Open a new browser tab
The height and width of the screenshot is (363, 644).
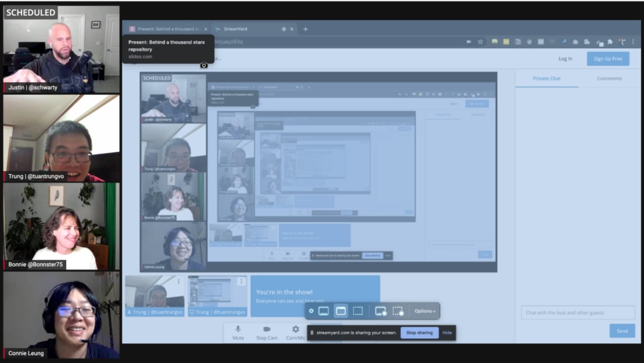tap(305, 29)
